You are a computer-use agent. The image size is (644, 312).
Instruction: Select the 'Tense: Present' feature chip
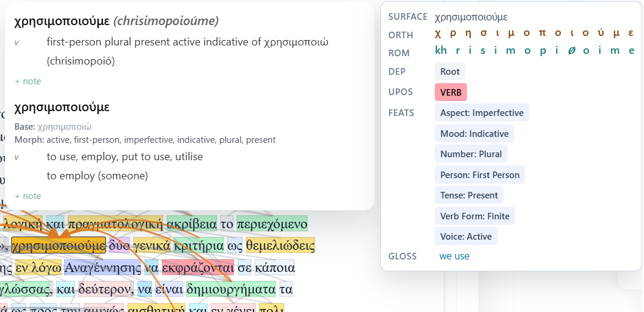(x=469, y=195)
